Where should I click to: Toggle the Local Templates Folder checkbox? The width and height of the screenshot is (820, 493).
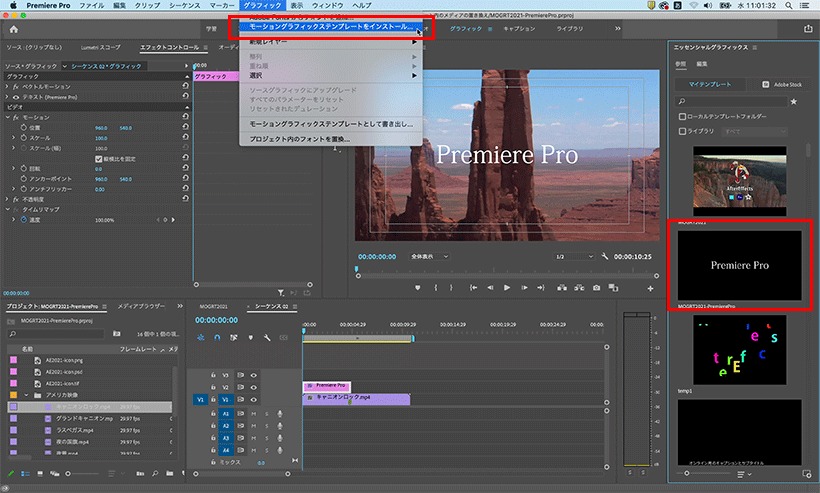(682, 117)
